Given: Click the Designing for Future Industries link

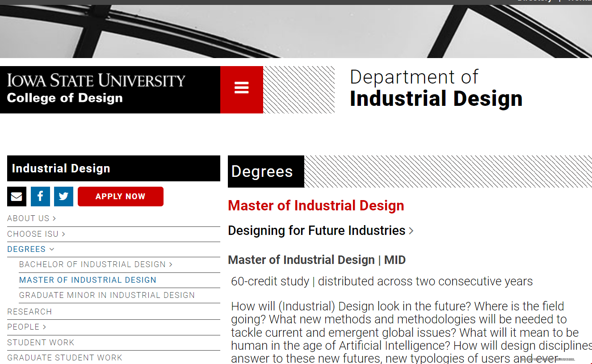Looking at the screenshot, I should coord(317,230).
